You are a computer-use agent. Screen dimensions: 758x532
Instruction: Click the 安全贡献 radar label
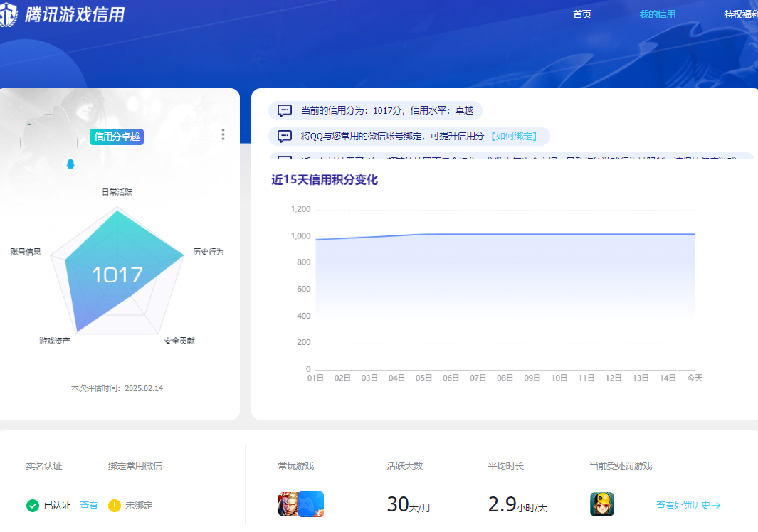(179, 341)
